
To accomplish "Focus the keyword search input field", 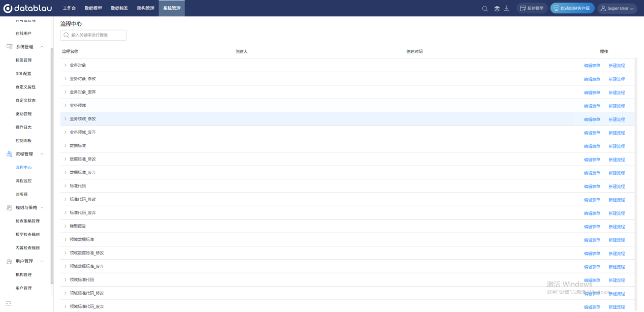I will coord(94,35).
